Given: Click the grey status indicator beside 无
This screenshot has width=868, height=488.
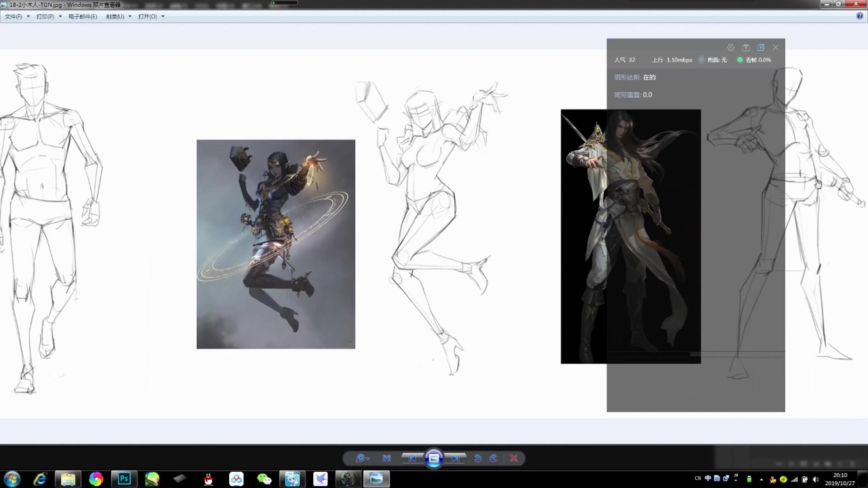Looking at the screenshot, I should 701,60.
